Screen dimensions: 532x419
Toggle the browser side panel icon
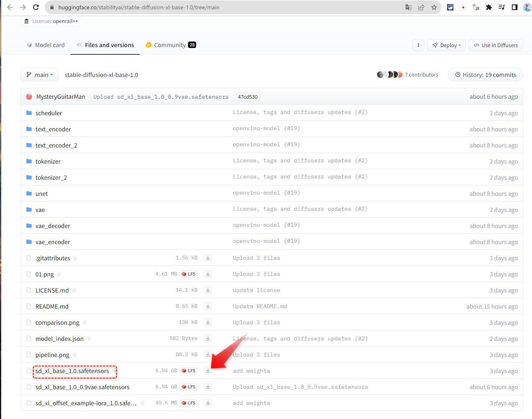point(514,7)
